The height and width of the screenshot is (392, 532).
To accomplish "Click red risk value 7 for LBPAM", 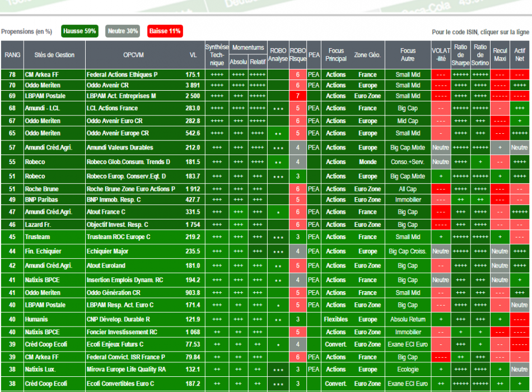I will click(298, 96).
